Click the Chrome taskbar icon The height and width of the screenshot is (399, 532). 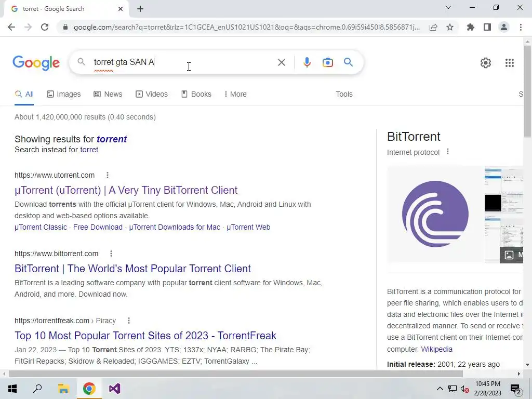click(89, 389)
